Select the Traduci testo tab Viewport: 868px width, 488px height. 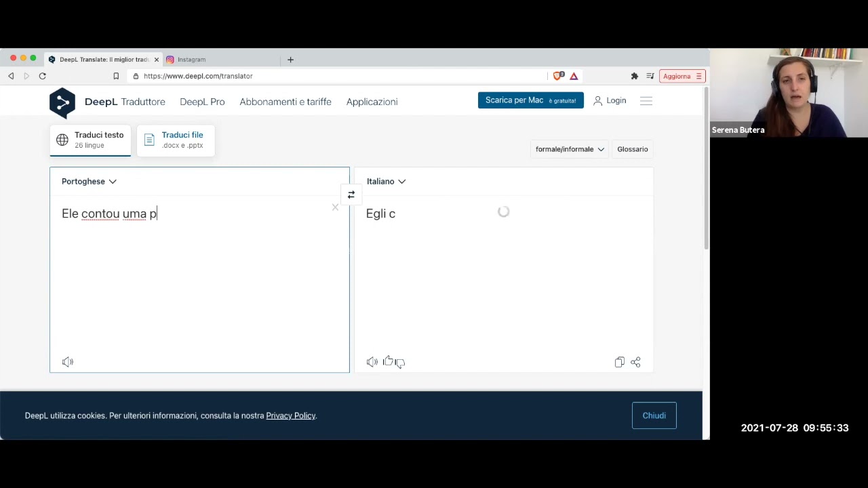click(90, 140)
